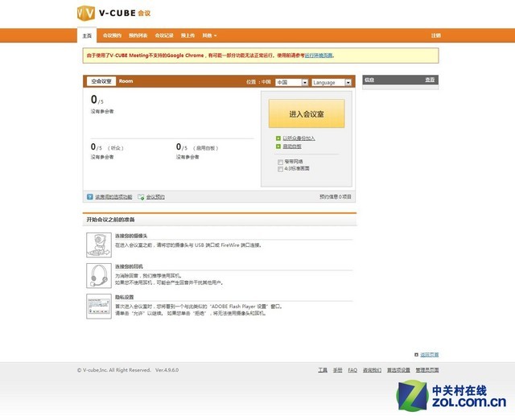Click the green icon beside 启动白板
This screenshot has height=420, width=515.
click(278, 146)
